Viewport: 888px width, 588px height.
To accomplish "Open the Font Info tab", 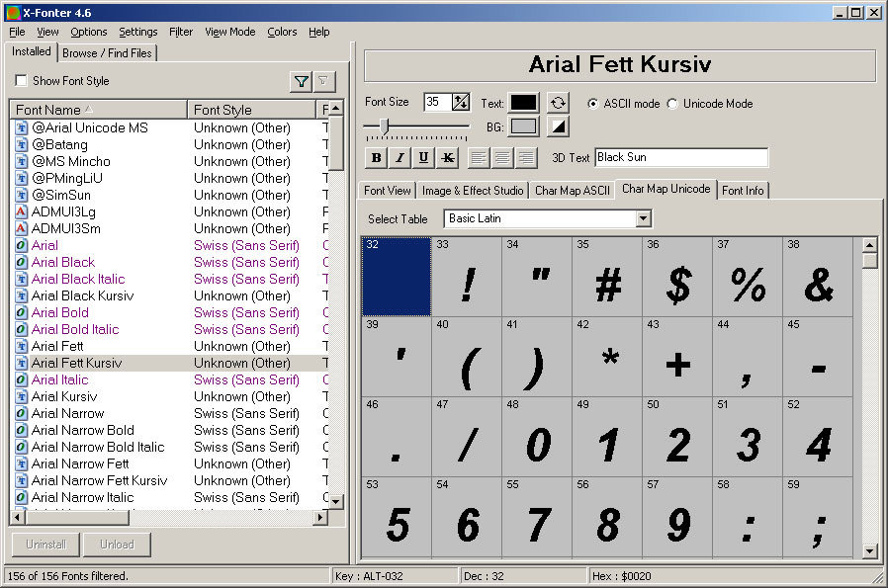I will tap(743, 191).
